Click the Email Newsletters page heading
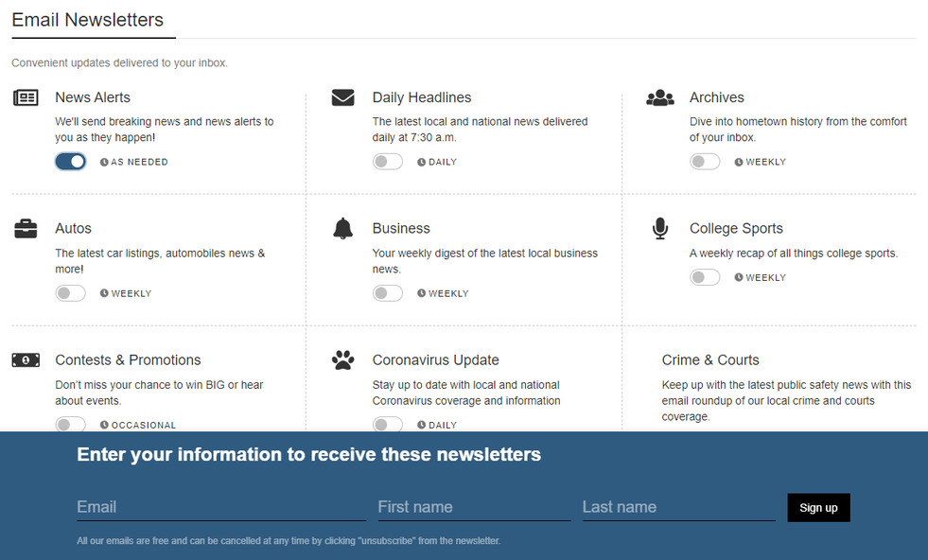Image resolution: width=928 pixels, height=560 pixels. [88, 20]
